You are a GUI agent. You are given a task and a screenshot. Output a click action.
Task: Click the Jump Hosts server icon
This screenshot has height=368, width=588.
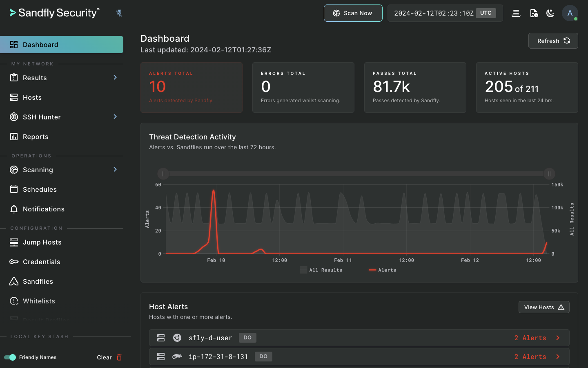(x=14, y=242)
